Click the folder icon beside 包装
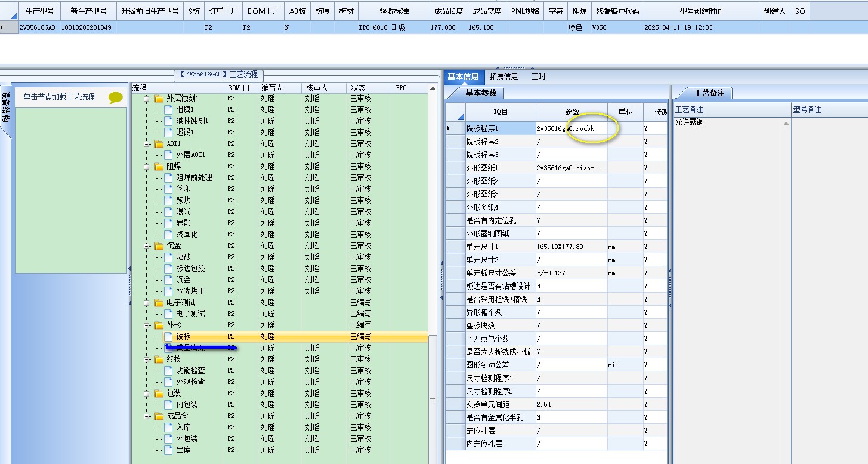This screenshot has height=464, width=868. click(x=159, y=393)
